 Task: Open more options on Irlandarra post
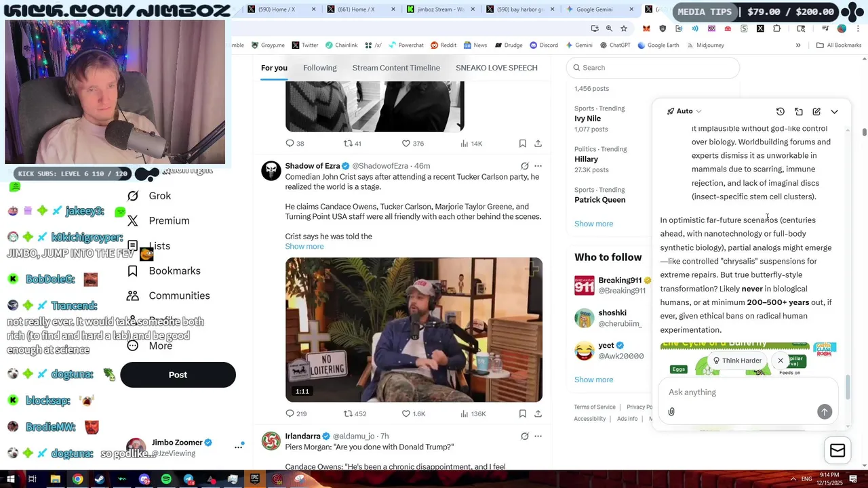point(538,436)
